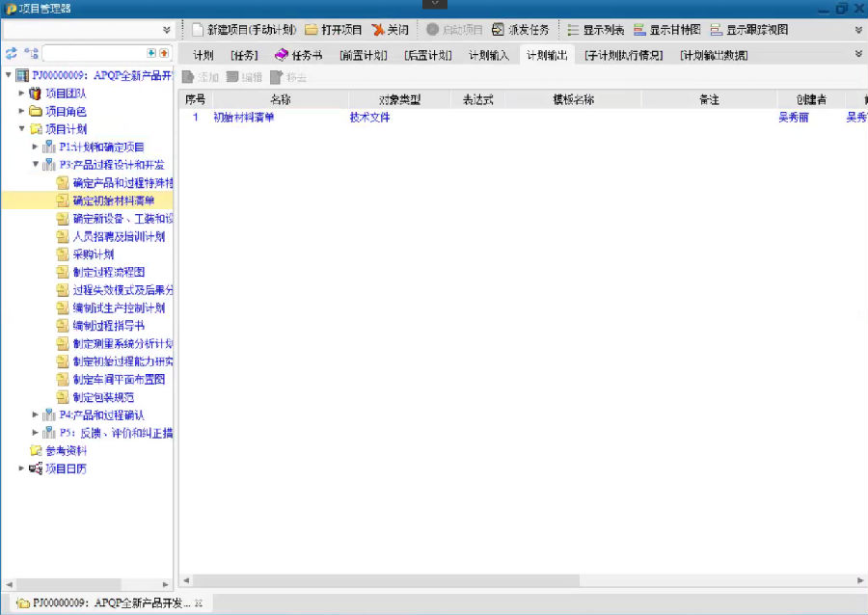This screenshot has height=615, width=868.
Task: Open 显示跟踪视图 tracking view icon
Action: 717,30
